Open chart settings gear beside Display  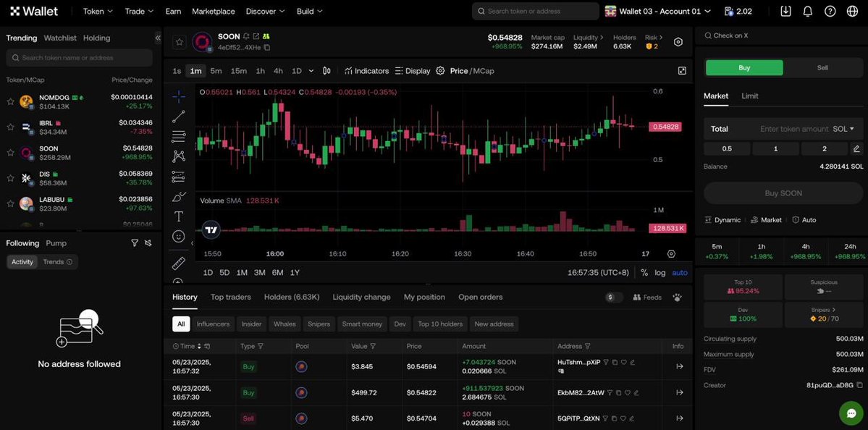pos(440,71)
